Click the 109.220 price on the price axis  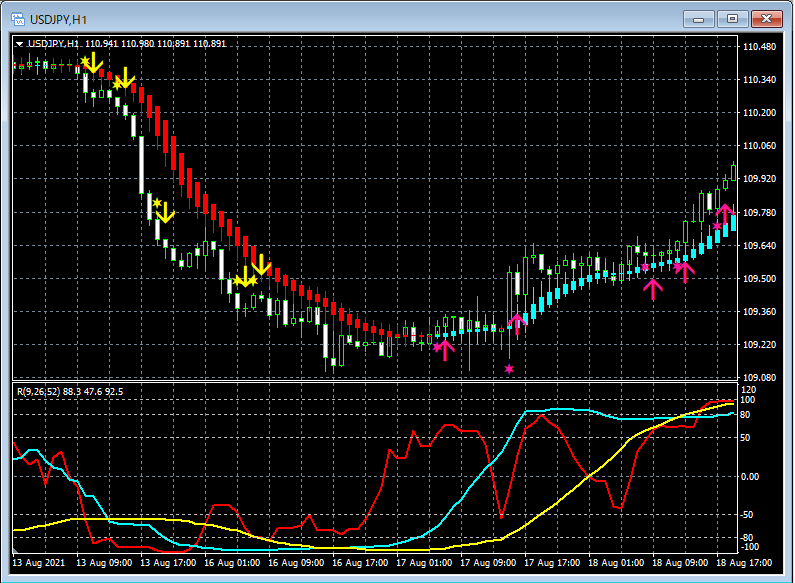pyautogui.click(x=761, y=345)
